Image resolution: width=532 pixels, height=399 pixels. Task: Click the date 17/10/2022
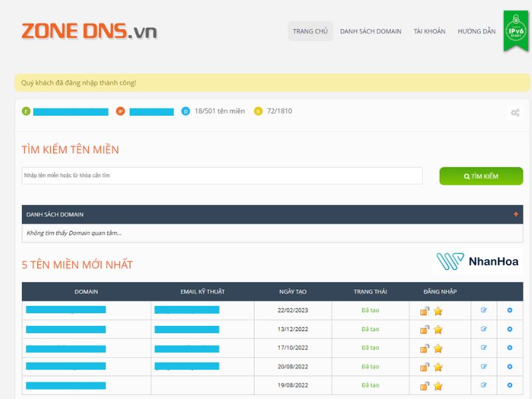[293, 348]
